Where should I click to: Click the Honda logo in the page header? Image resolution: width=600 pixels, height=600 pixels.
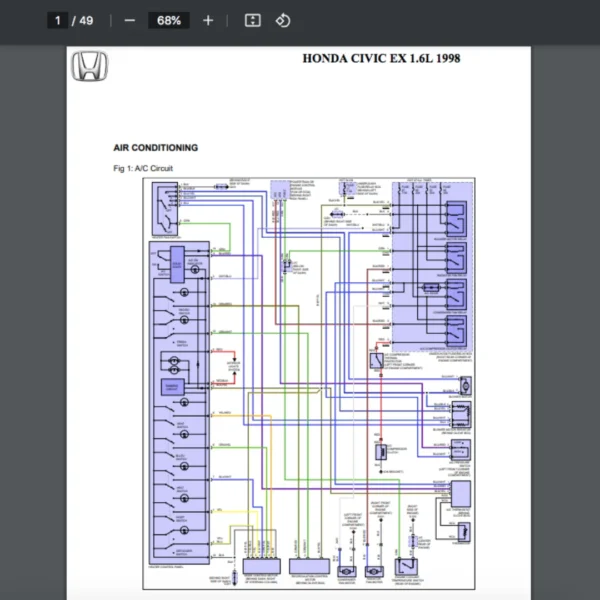90,67
